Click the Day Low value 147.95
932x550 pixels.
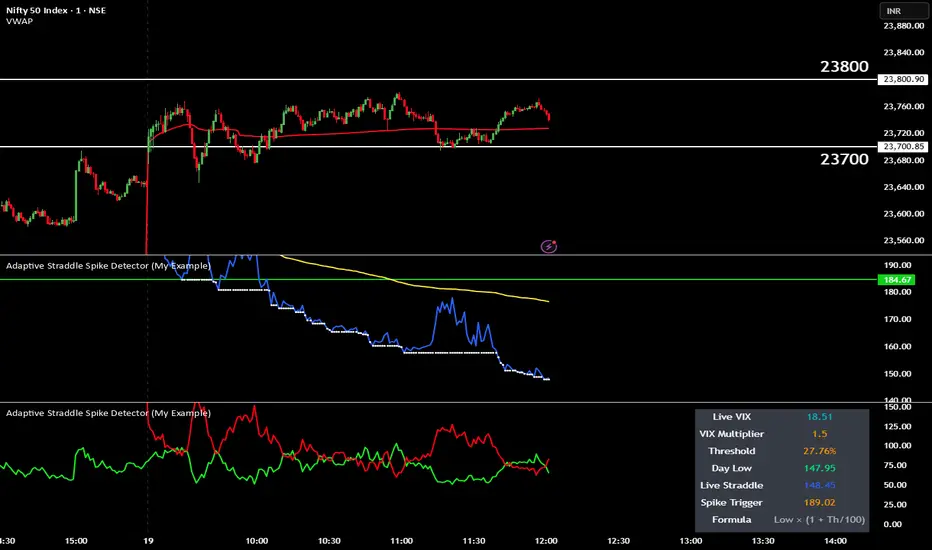click(x=820, y=468)
